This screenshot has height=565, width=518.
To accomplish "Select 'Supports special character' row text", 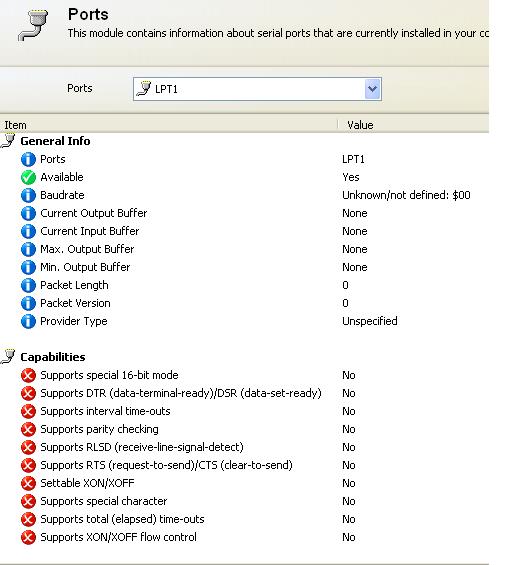I will tap(104, 502).
